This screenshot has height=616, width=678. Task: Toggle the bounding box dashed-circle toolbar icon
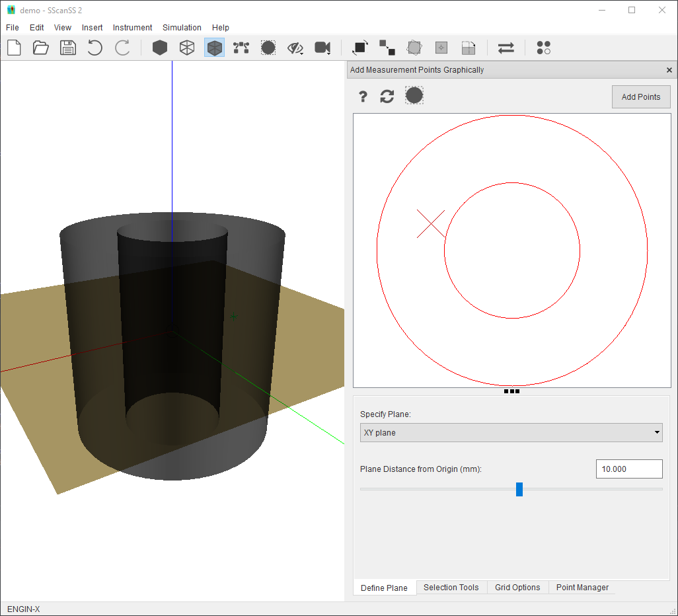click(x=268, y=48)
